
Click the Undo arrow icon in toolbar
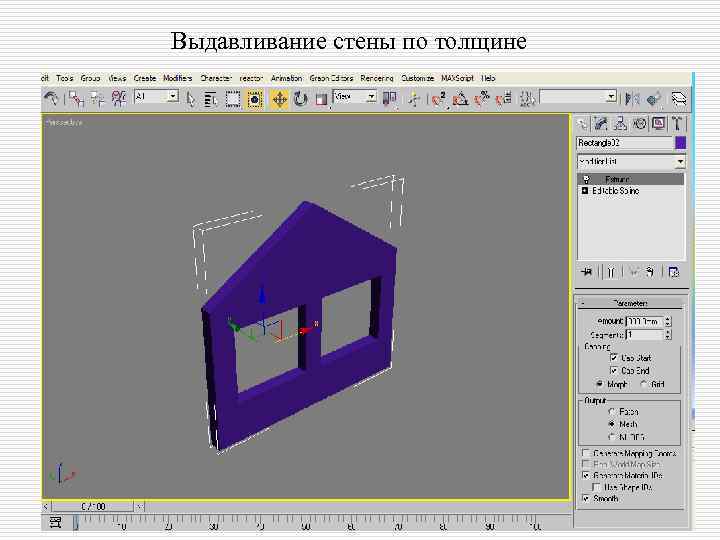point(51,99)
